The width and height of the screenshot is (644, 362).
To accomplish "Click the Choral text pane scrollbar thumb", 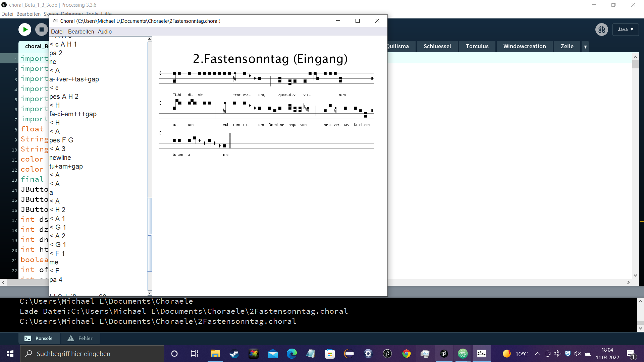I will (150, 235).
